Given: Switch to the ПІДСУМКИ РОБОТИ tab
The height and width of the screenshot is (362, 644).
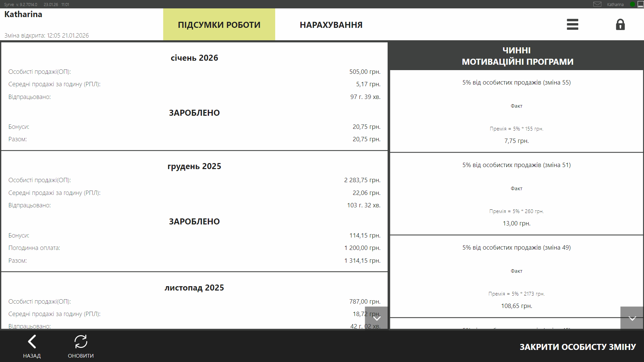Looking at the screenshot, I should pos(219,25).
